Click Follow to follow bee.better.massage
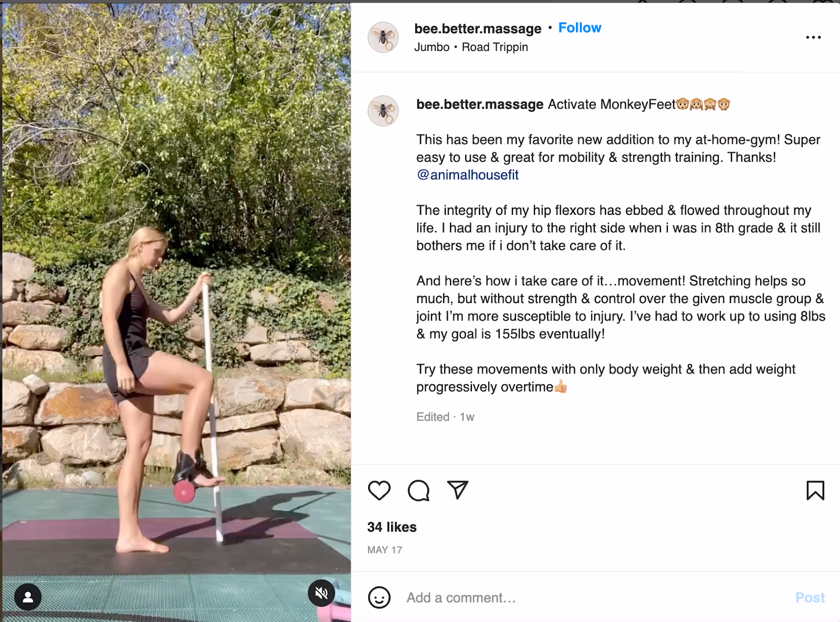The image size is (840, 622). click(580, 27)
